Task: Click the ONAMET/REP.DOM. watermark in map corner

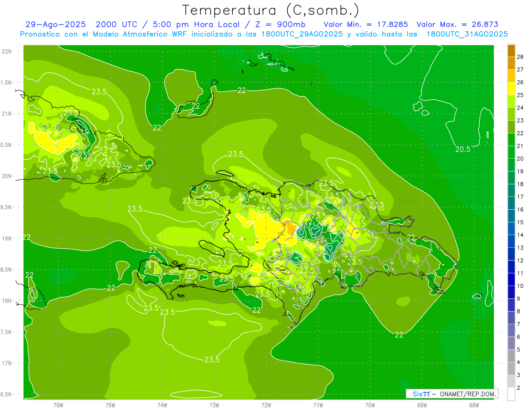Action: pyautogui.click(x=468, y=394)
